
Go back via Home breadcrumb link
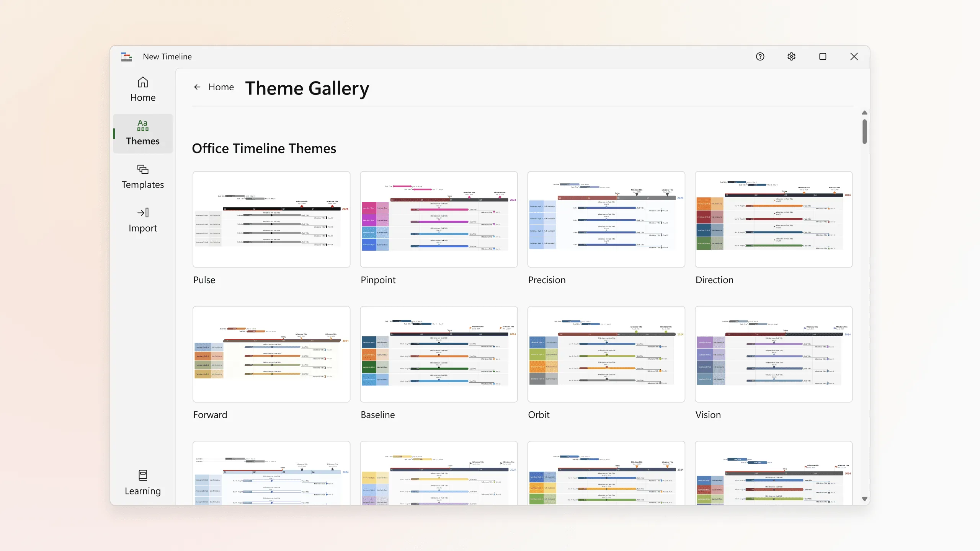click(x=221, y=87)
